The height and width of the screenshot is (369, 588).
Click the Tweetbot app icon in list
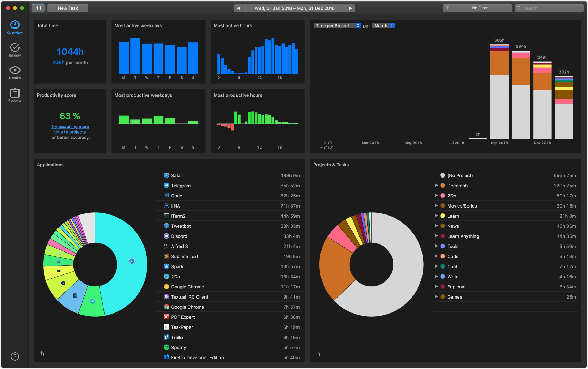coord(167,226)
